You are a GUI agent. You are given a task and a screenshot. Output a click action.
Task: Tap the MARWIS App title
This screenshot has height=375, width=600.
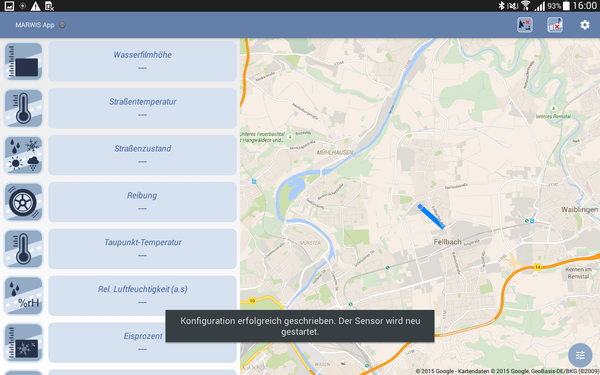pyautogui.click(x=35, y=25)
